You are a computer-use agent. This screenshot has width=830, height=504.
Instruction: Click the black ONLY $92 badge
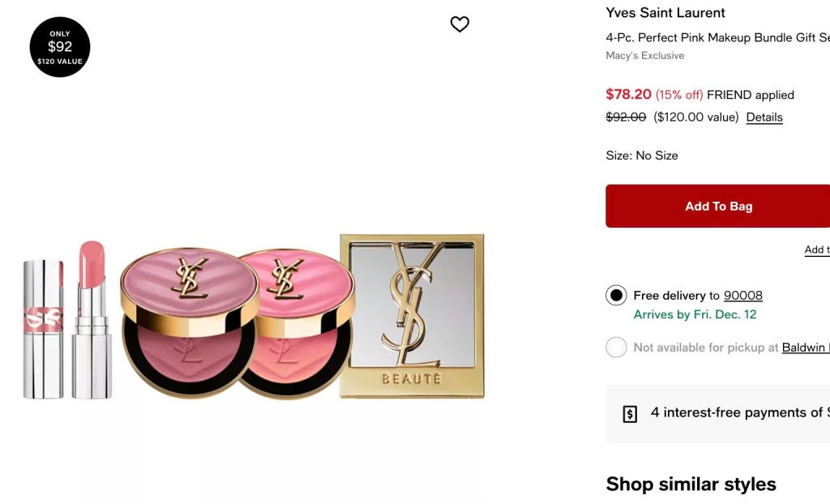point(60,47)
